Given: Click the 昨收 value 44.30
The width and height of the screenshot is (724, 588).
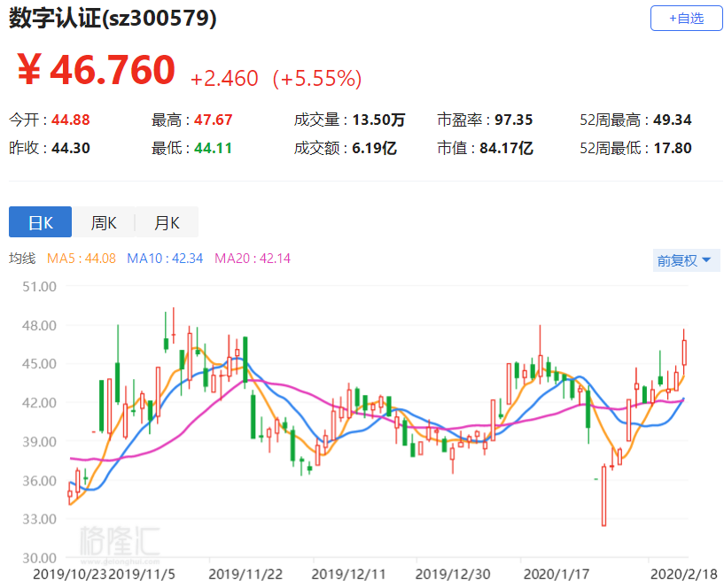Looking at the screenshot, I should pyautogui.click(x=71, y=148).
